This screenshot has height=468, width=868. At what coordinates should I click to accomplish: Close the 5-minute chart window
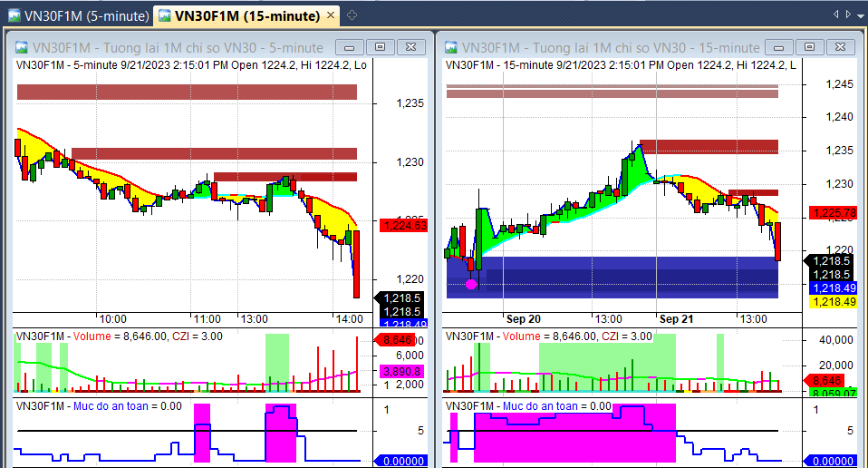[x=410, y=47]
